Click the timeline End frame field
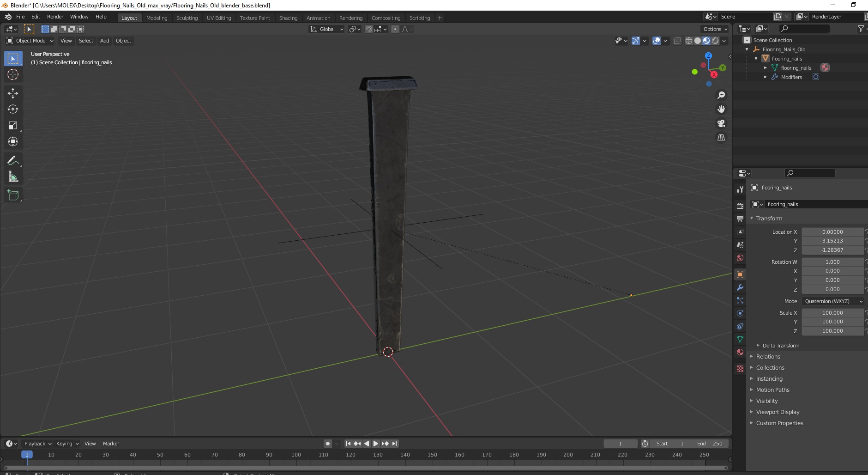Image resolution: width=868 pixels, height=475 pixels. click(x=710, y=444)
